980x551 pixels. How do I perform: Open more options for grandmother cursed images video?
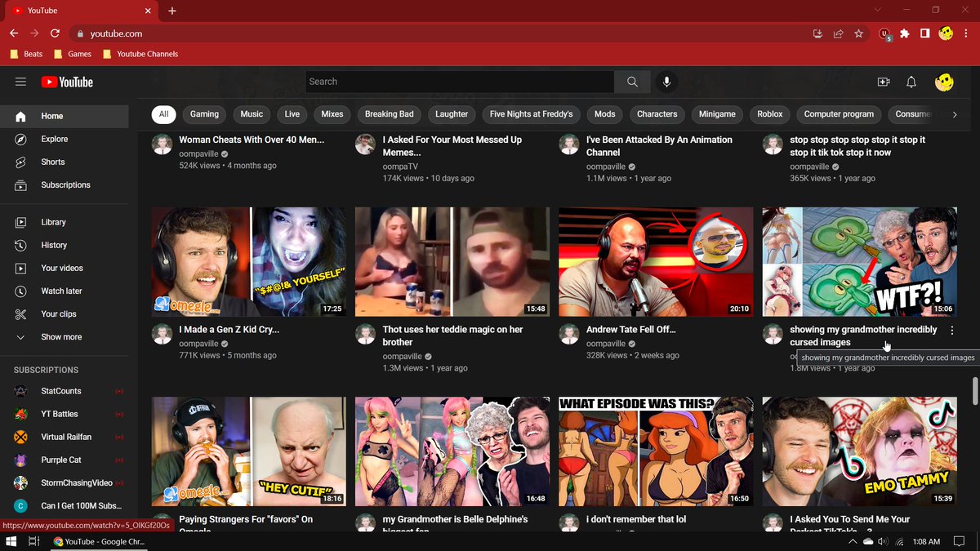click(x=952, y=331)
